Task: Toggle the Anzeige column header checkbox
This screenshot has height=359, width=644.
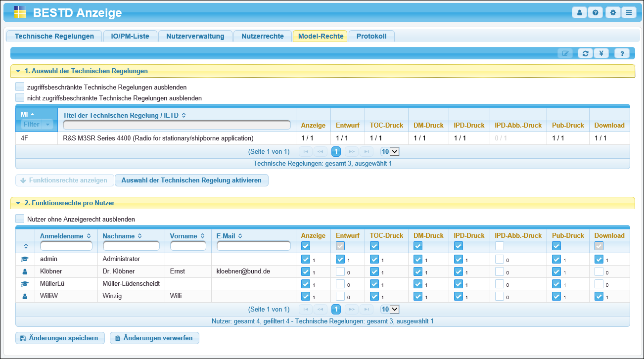Action: 306,246
